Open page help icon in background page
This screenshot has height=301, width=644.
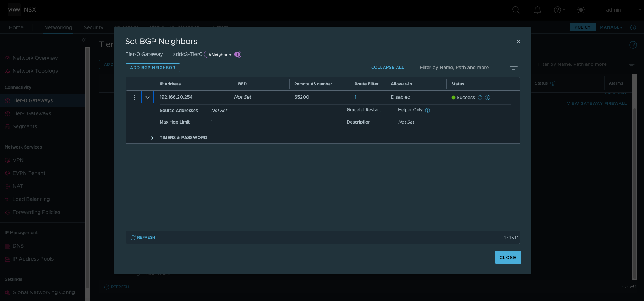pos(633,45)
